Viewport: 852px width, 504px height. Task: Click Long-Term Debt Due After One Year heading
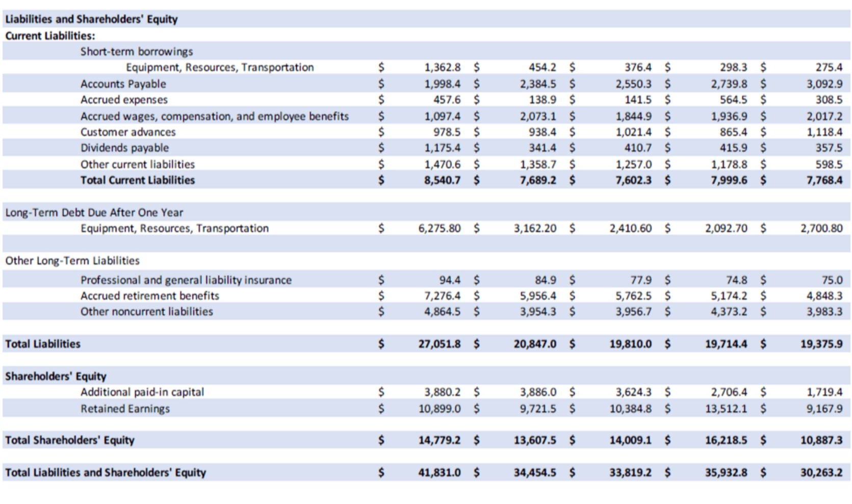(94, 213)
